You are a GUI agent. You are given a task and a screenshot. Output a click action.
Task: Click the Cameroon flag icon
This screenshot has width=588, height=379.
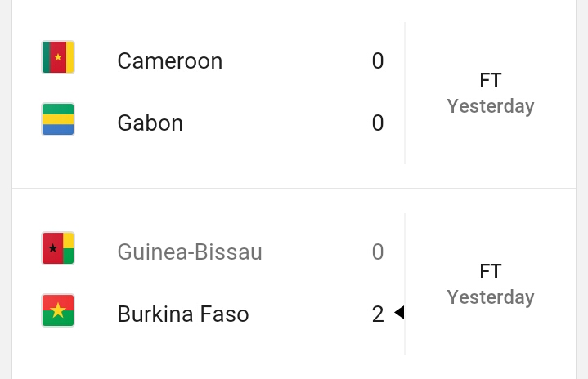pos(58,57)
